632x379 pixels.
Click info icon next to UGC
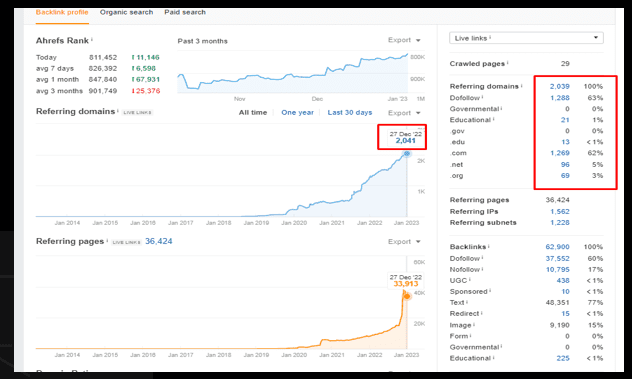[x=470, y=279]
